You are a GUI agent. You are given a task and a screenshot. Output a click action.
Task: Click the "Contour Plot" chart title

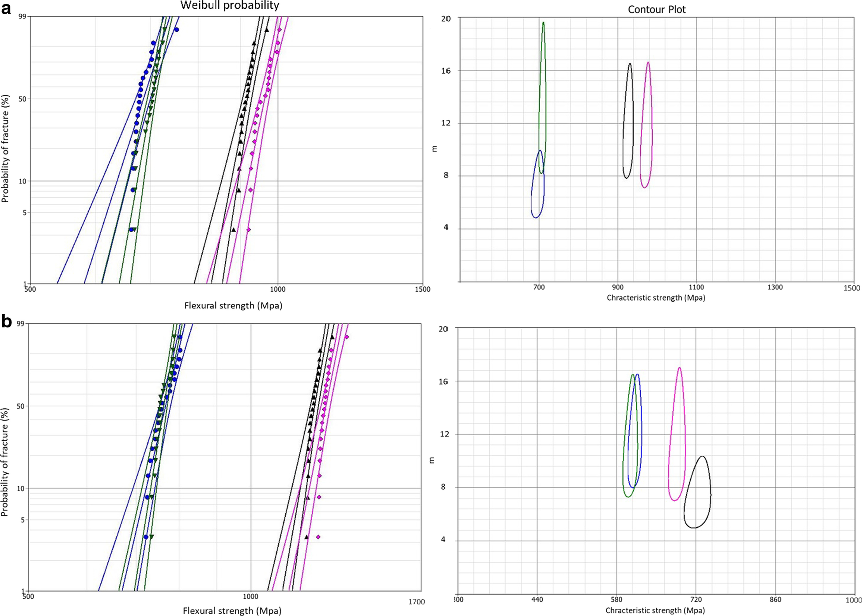[657, 10]
